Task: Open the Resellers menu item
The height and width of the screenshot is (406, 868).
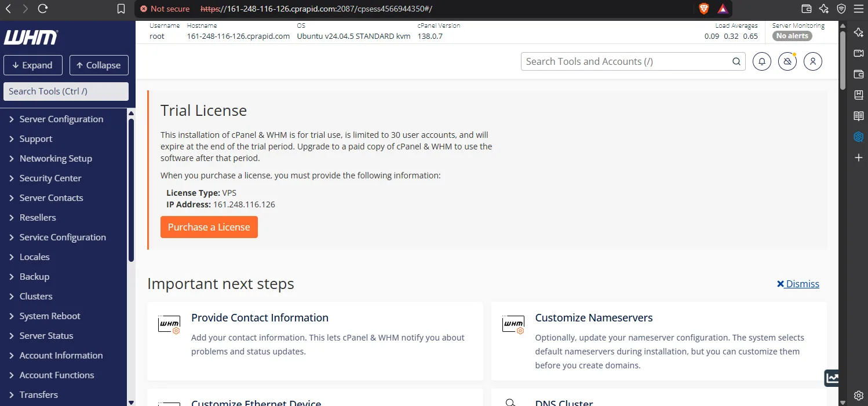Action: [x=38, y=218]
